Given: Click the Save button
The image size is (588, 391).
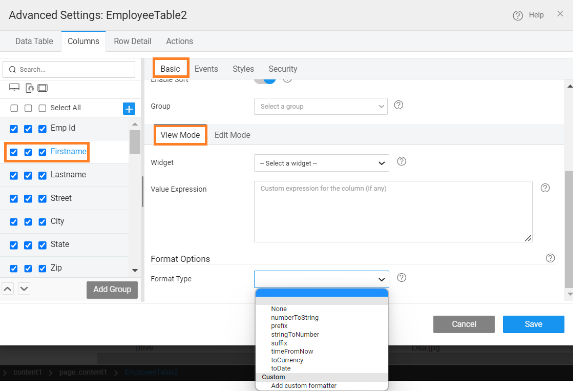Looking at the screenshot, I should tap(533, 324).
